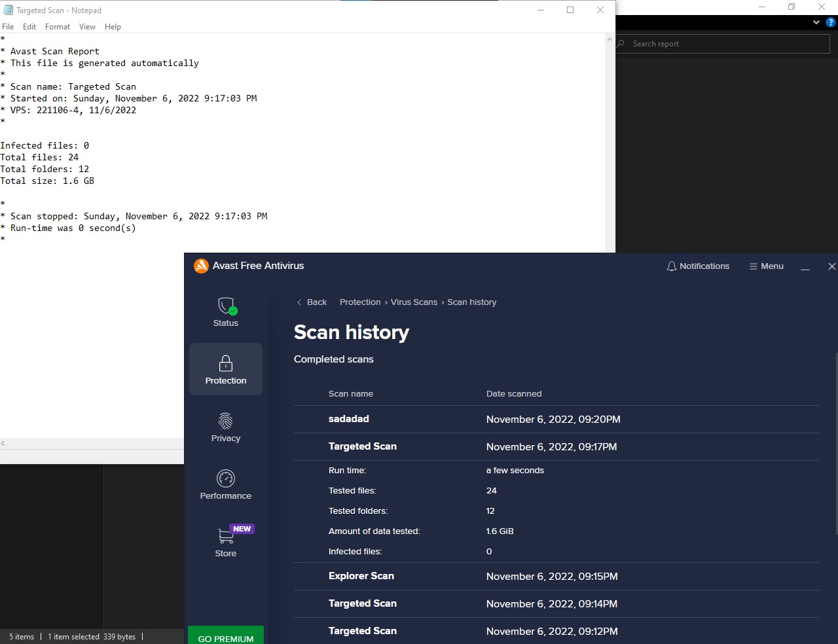Click the '1.6 GiB' amount of data value
Viewport: 838px width, 644px height.
pyautogui.click(x=500, y=531)
